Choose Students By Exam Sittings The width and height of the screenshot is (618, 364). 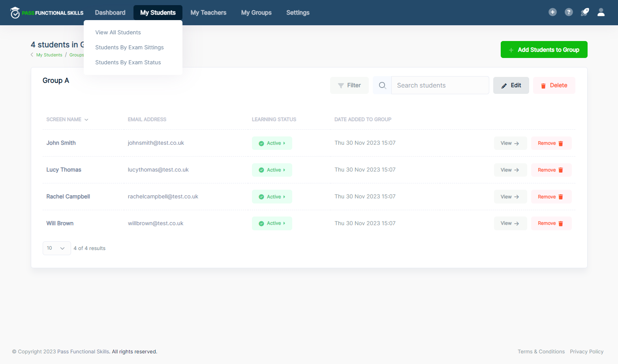(x=130, y=47)
